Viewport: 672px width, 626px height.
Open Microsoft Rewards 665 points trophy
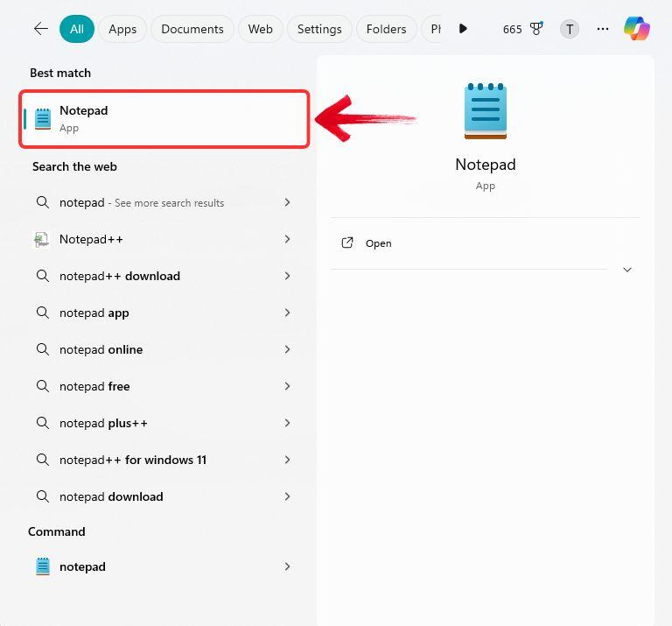(x=523, y=29)
